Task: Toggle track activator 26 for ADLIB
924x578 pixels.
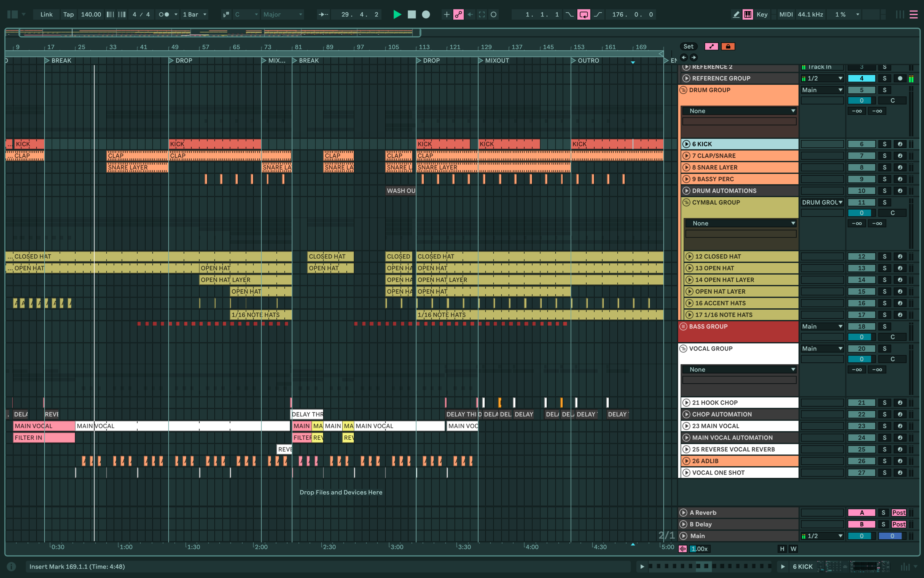Action: (x=861, y=461)
